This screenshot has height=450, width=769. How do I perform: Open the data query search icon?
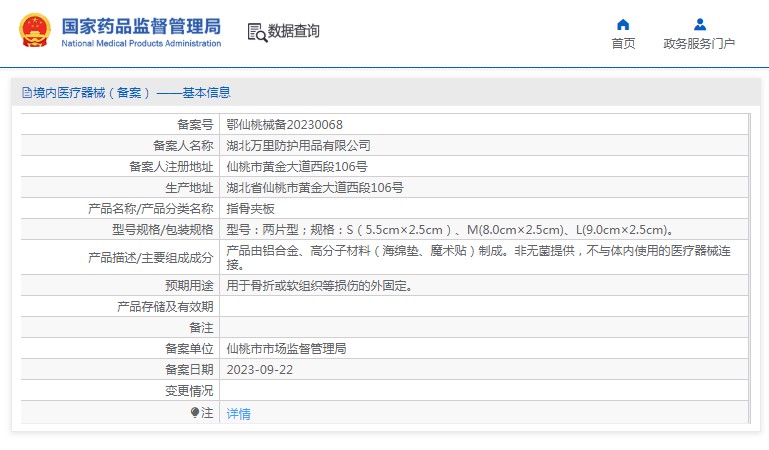point(257,32)
